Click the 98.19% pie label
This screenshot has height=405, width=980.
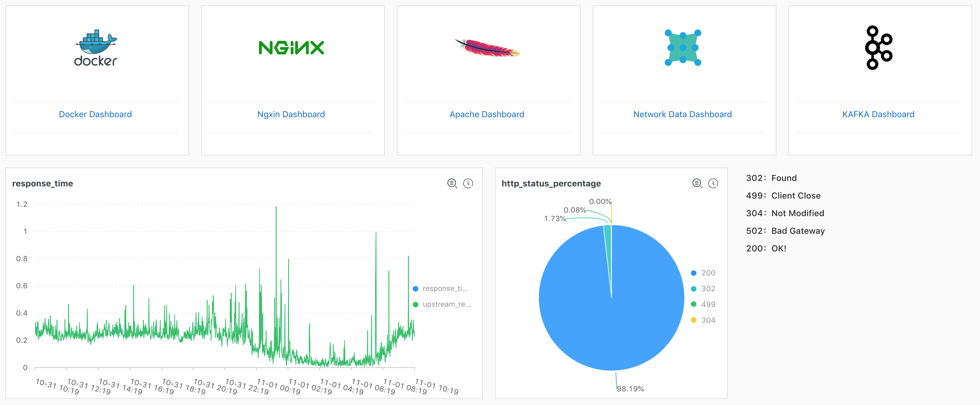[630, 389]
